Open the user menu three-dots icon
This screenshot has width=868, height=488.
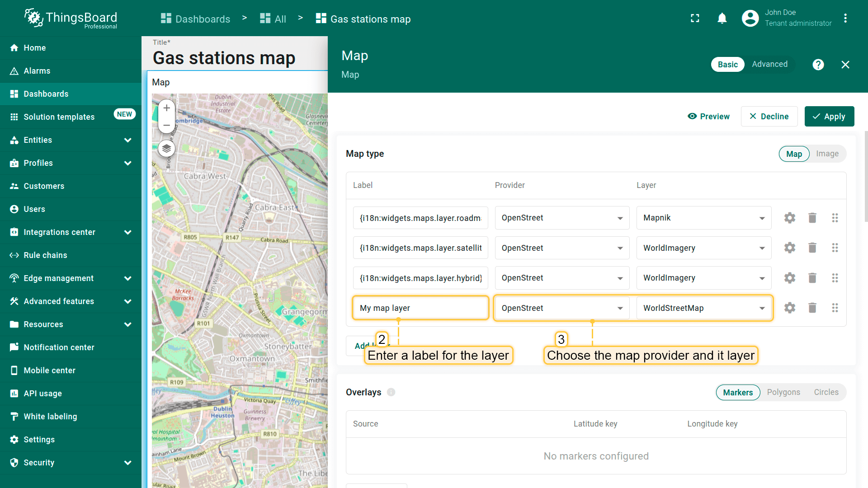click(845, 19)
